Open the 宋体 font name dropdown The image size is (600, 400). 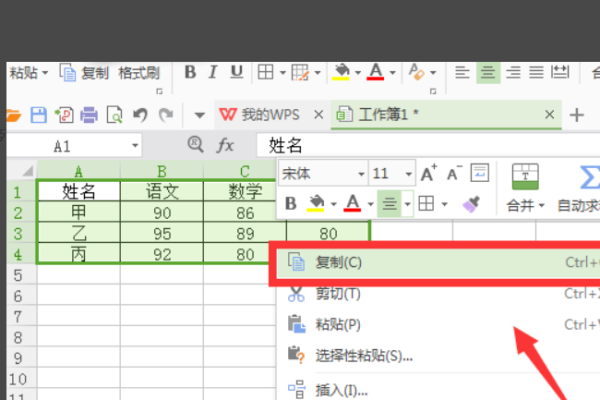pyautogui.click(x=361, y=174)
